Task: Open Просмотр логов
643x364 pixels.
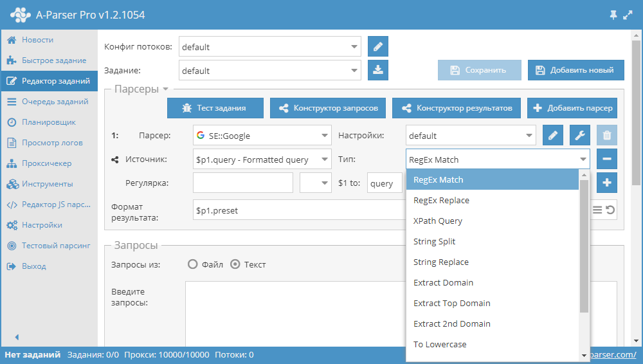Action: [50, 142]
